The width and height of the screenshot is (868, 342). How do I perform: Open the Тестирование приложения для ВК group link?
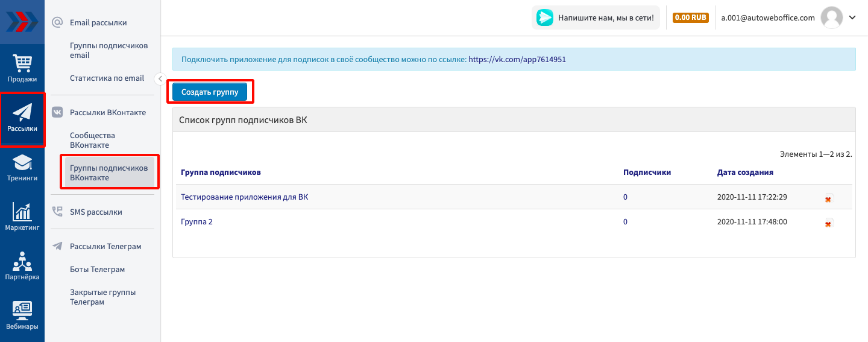(244, 197)
